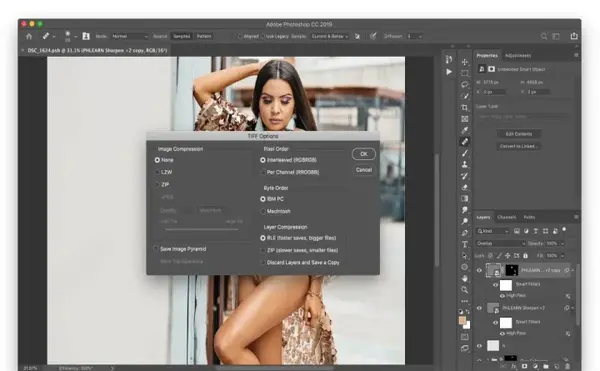
Task: Set source to Pattern
Action: tap(204, 36)
